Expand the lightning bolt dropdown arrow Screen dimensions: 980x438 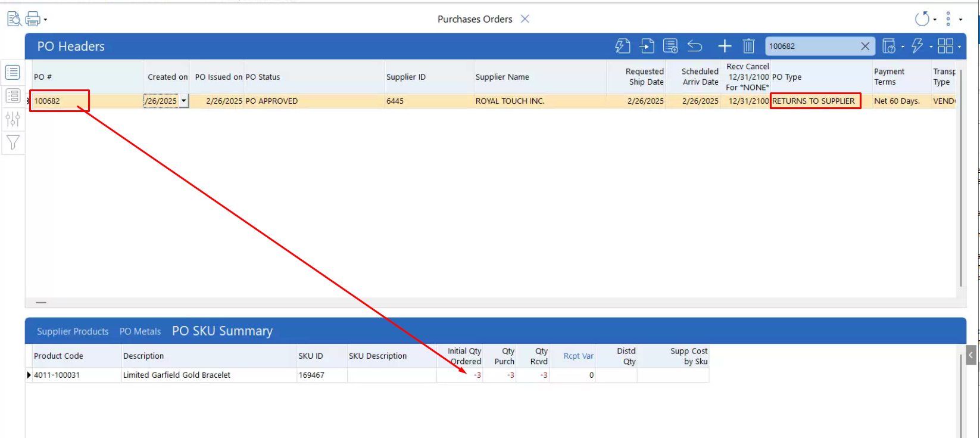click(x=931, y=46)
